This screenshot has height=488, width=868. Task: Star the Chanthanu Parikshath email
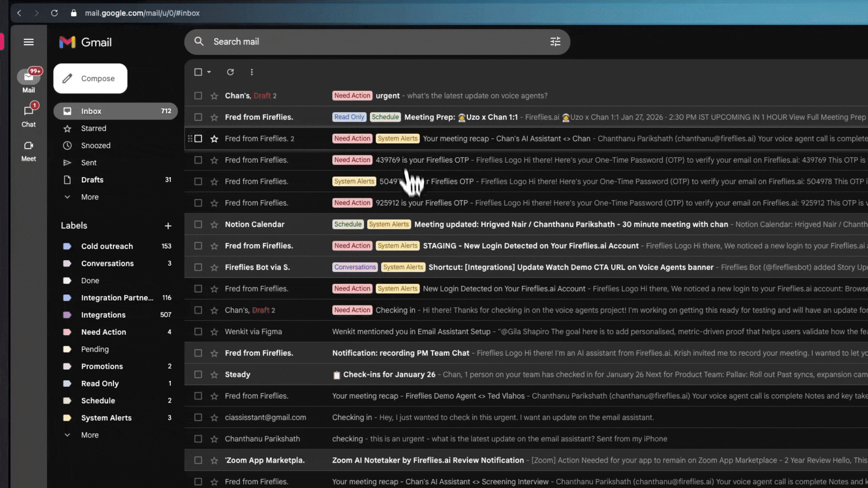tap(214, 439)
